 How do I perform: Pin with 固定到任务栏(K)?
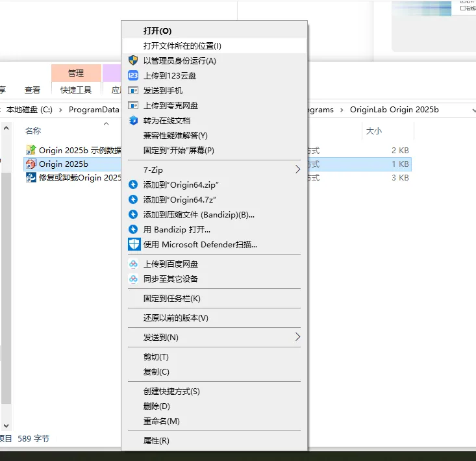click(x=214, y=298)
